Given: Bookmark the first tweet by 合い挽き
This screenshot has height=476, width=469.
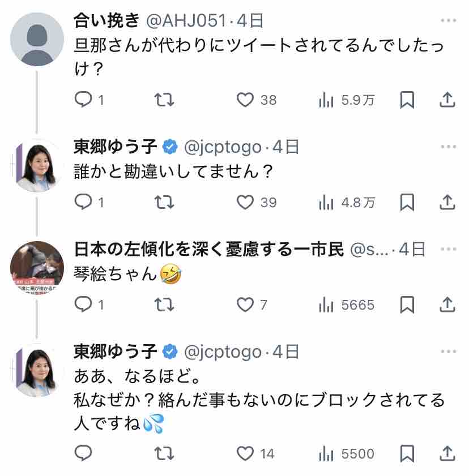Looking at the screenshot, I should click(x=407, y=100).
